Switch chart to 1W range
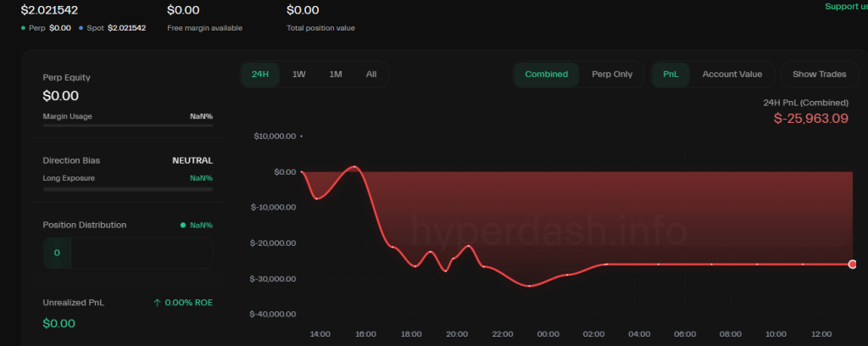Viewport: 868px width, 346px height. (299, 74)
